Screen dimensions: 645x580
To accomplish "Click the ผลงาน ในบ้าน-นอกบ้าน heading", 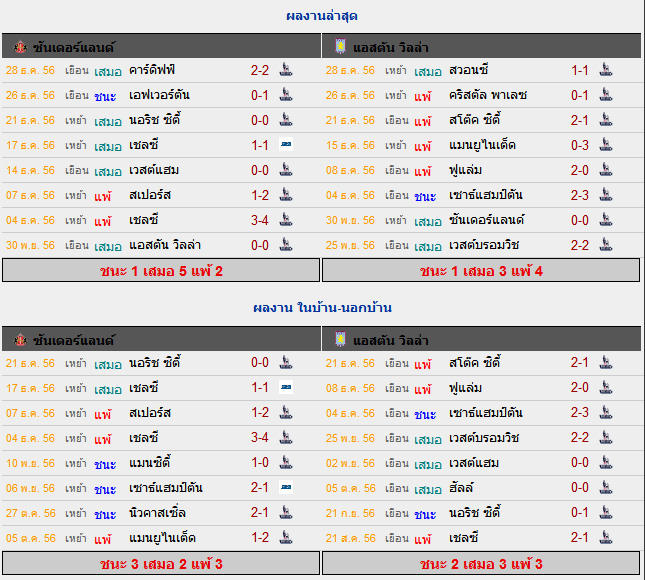I will coord(322,308).
